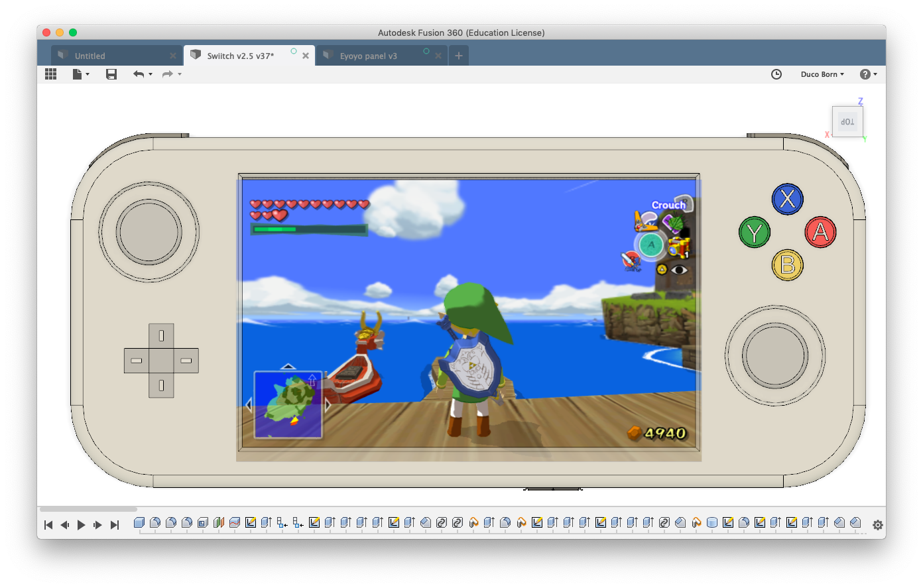The width and height of the screenshot is (923, 588).
Task: Select the blue X button on model
Action: (x=788, y=199)
